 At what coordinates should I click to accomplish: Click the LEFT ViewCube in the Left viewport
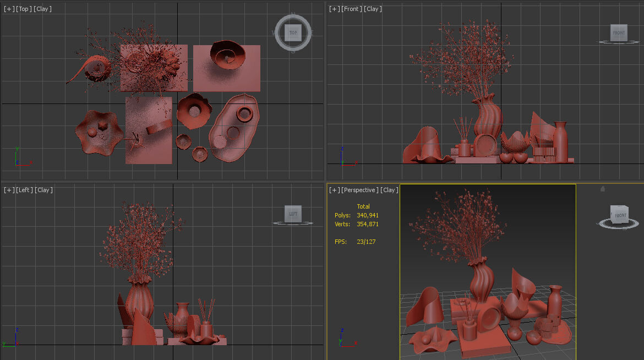coord(293,214)
